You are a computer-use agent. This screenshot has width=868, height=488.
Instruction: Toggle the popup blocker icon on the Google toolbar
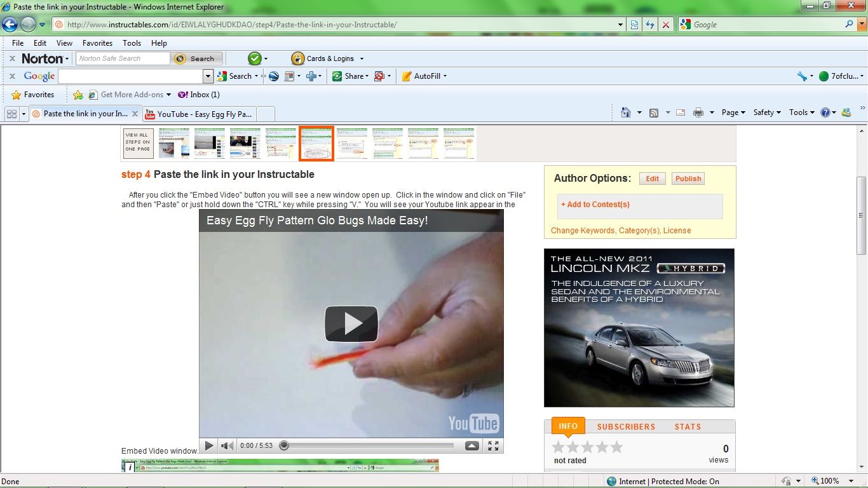click(379, 76)
